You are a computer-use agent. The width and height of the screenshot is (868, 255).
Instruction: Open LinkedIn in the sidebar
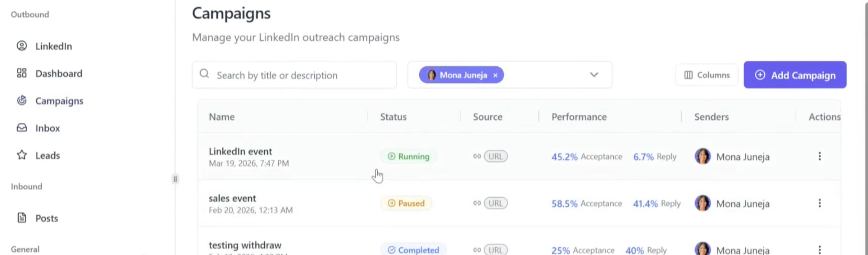[x=53, y=46]
